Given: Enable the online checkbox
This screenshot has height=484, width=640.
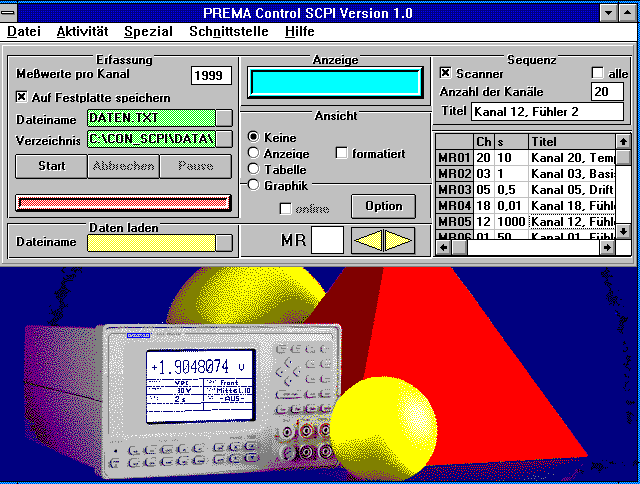Looking at the screenshot, I should tap(285, 209).
